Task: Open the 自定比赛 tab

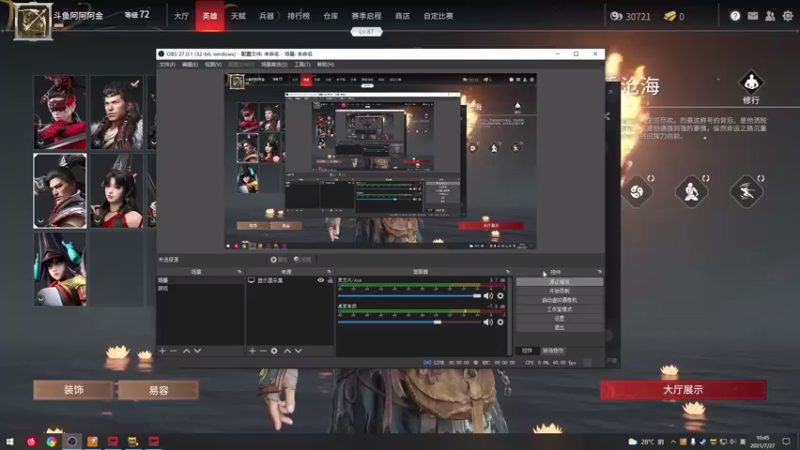Action: point(438,16)
